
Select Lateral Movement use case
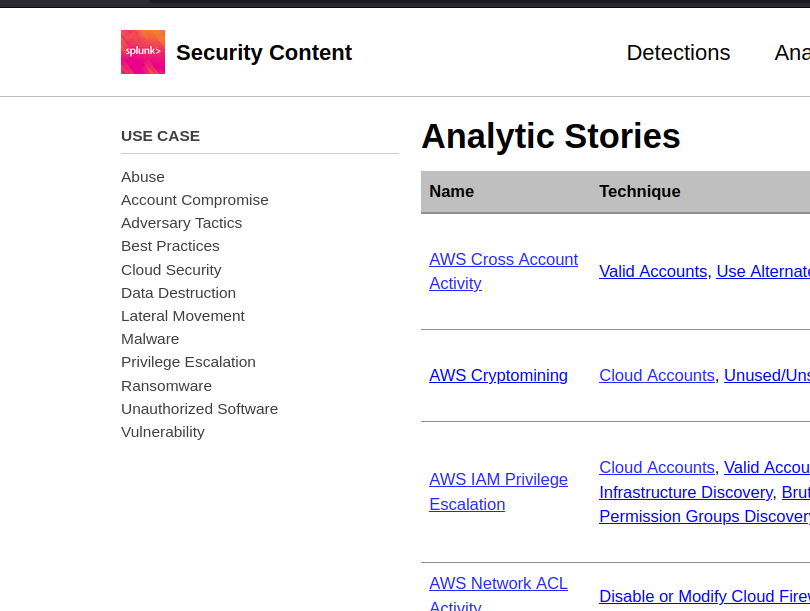[x=183, y=316]
